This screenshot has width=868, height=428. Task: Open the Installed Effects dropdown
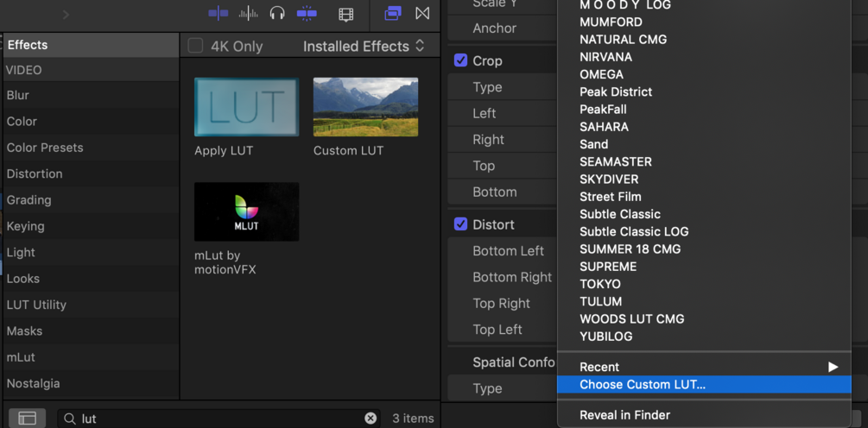click(364, 47)
